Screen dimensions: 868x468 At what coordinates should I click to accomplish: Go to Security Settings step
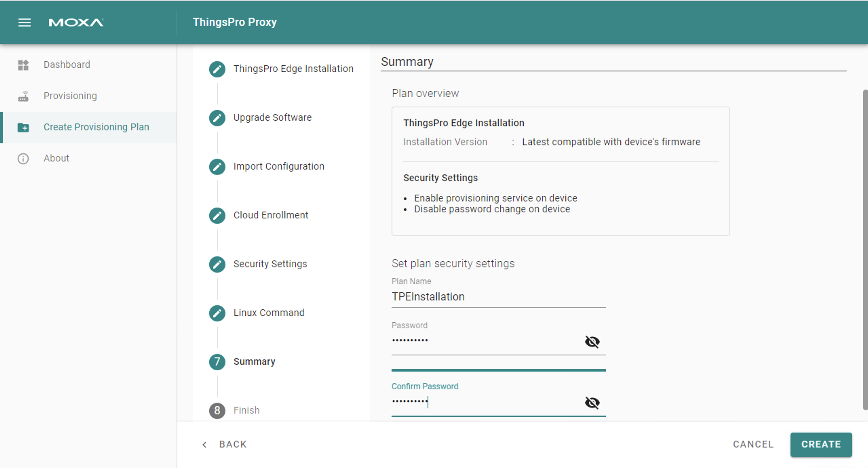point(270,264)
